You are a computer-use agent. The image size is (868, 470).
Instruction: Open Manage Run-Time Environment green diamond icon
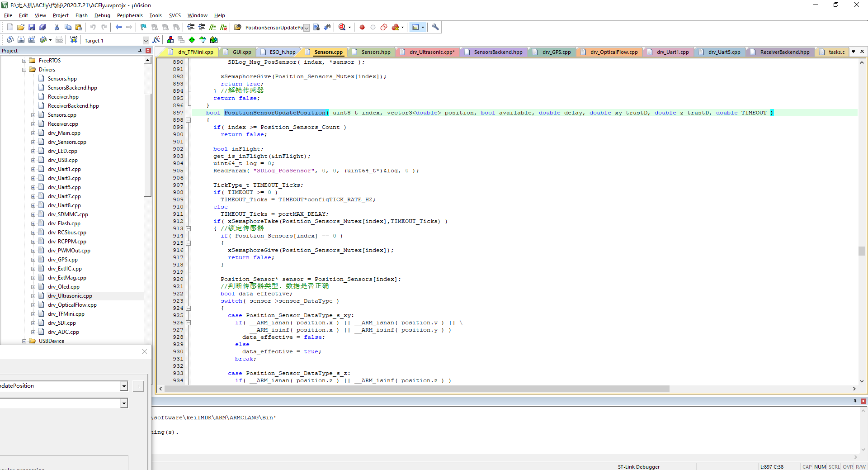(x=192, y=40)
